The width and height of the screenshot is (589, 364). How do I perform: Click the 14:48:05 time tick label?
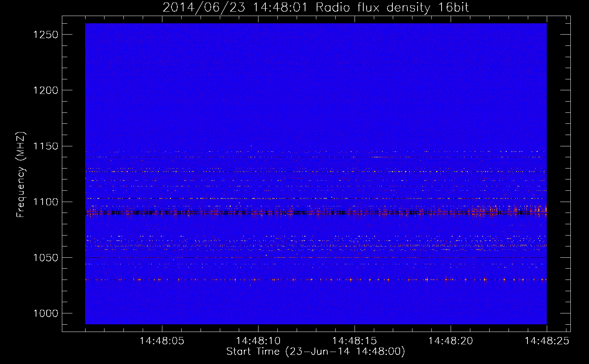[x=162, y=341]
